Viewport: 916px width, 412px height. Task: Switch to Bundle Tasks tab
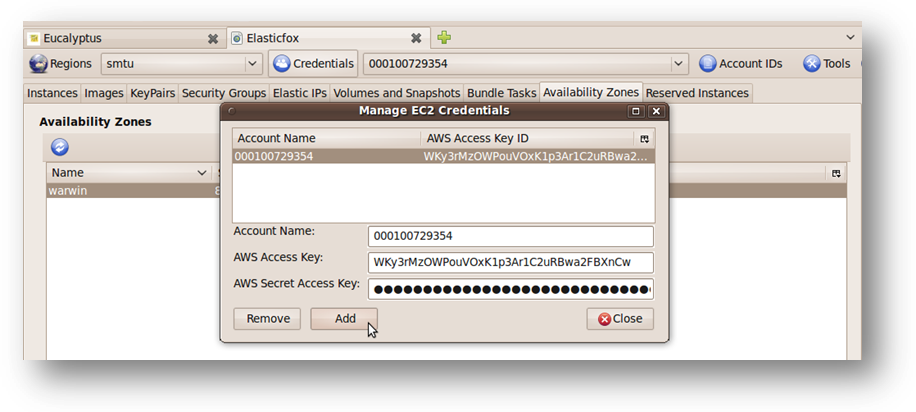pyautogui.click(x=502, y=93)
